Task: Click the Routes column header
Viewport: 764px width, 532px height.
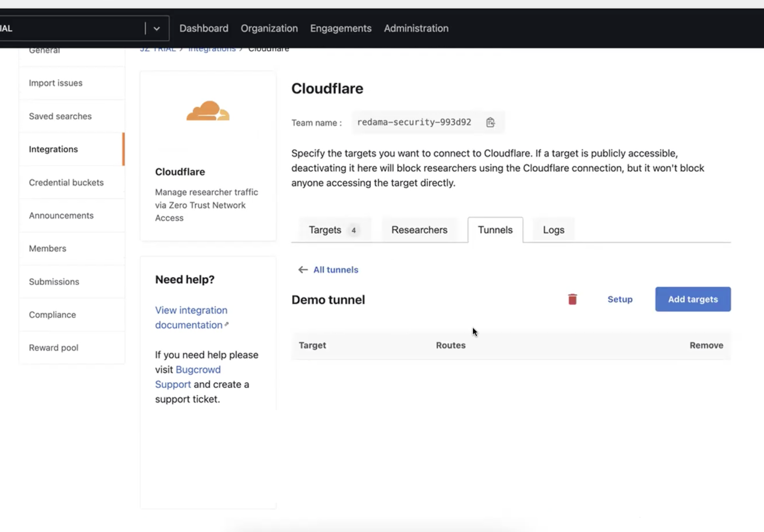Action: (451, 345)
